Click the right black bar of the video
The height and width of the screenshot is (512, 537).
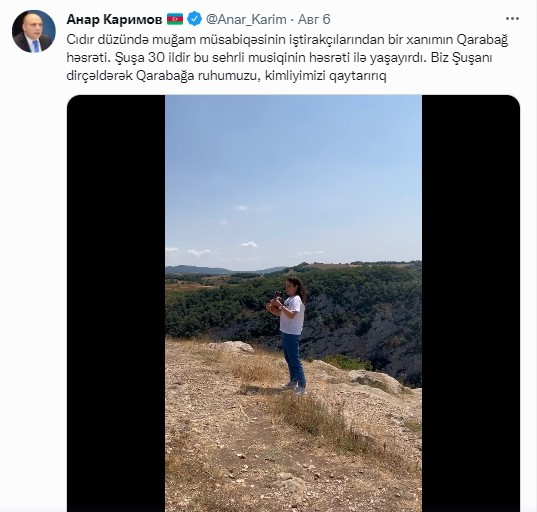(x=471, y=303)
